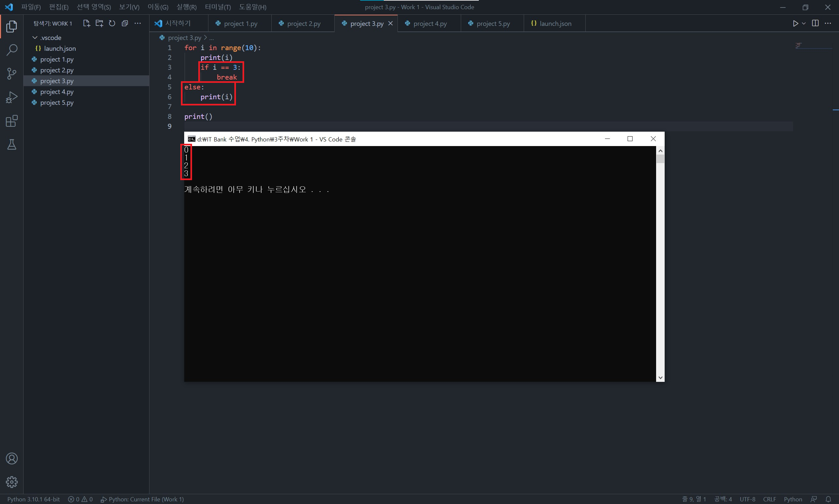Click the New File icon in explorer
The height and width of the screenshot is (504, 839).
pyautogui.click(x=86, y=24)
